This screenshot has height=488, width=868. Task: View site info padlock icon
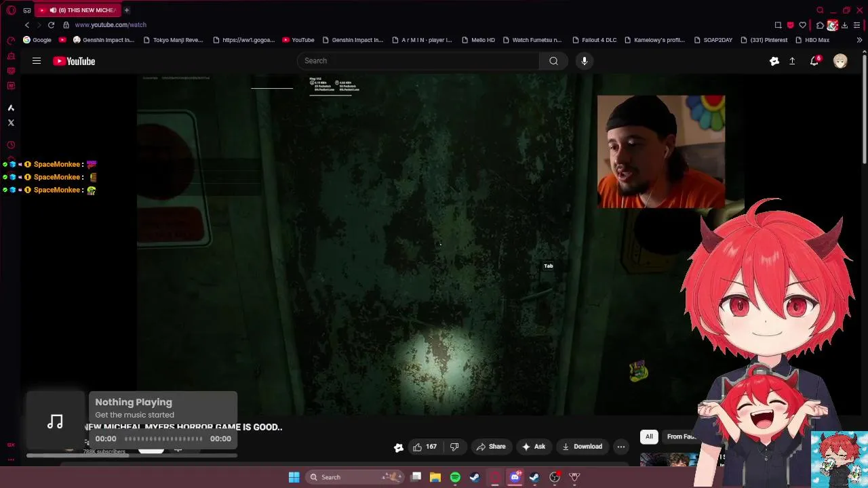click(66, 25)
